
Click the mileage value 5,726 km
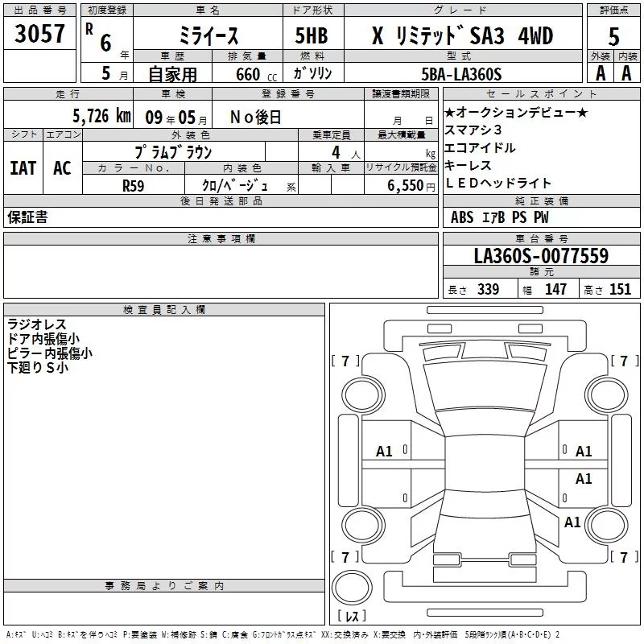[101, 116]
